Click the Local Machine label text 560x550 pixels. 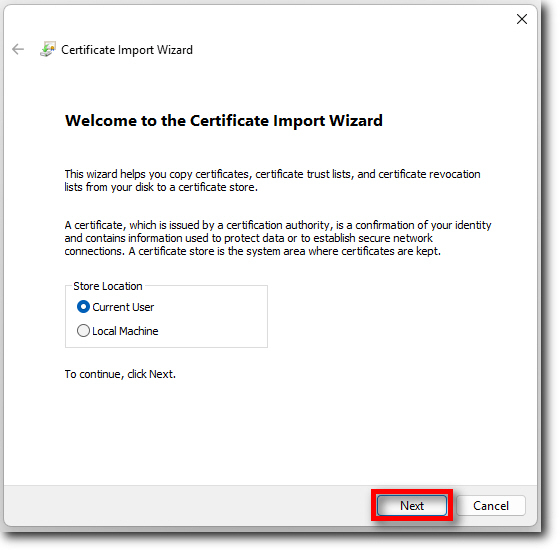pyautogui.click(x=125, y=331)
